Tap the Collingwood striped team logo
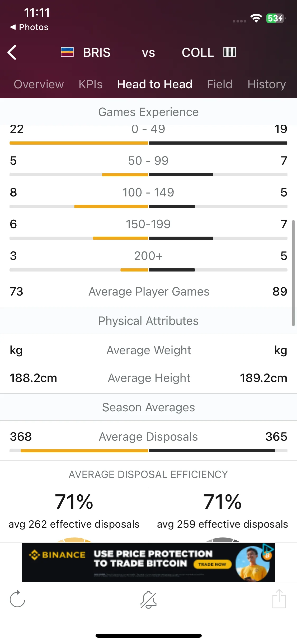Image resolution: width=297 pixels, height=644 pixels. click(229, 52)
